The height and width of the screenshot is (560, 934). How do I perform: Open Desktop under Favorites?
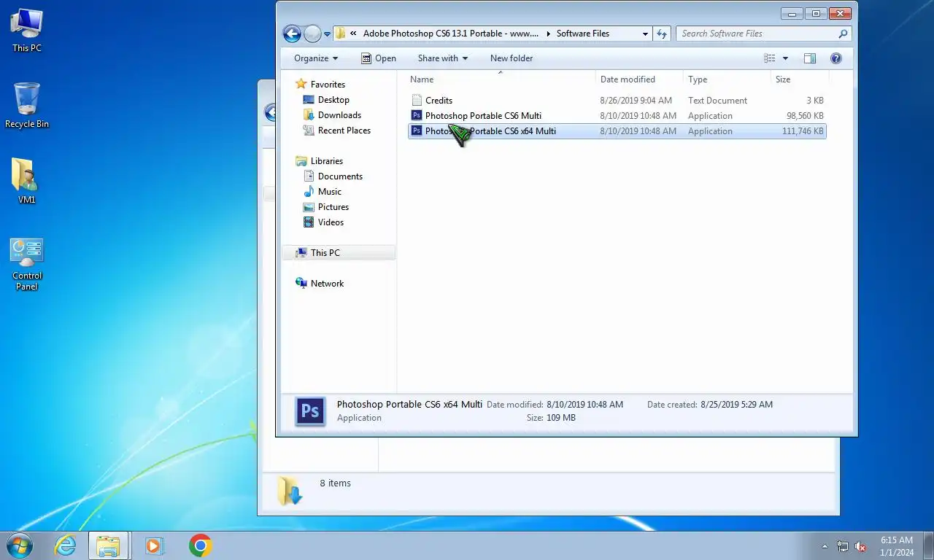click(333, 100)
